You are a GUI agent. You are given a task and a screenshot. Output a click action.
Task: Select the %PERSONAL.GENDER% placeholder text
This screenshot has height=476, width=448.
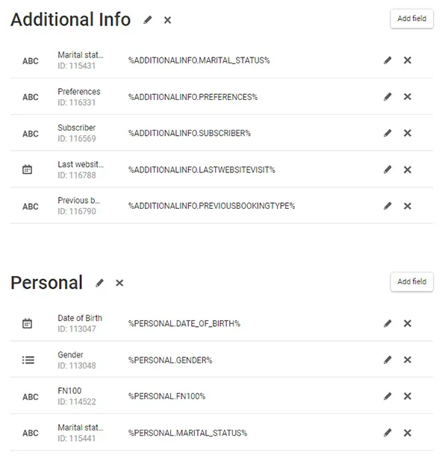pyautogui.click(x=170, y=360)
